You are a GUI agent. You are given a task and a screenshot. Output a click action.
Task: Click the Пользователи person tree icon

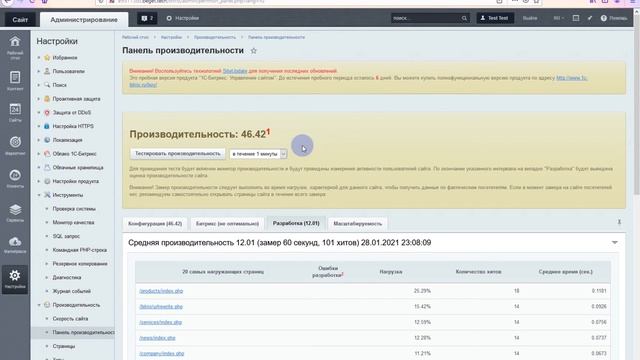click(47, 71)
